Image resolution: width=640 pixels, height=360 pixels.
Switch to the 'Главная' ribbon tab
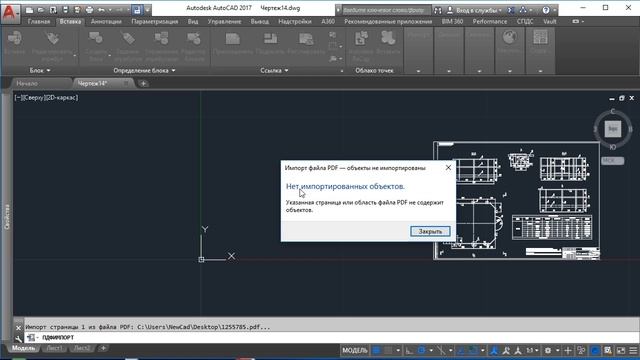[39, 21]
